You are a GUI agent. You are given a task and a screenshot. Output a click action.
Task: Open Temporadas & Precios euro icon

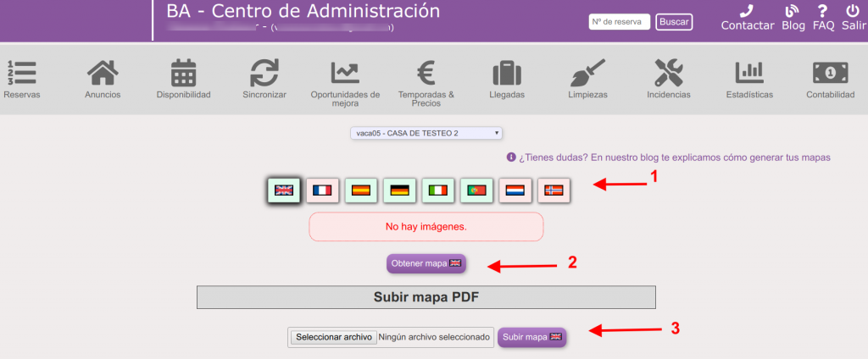(x=426, y=73)
